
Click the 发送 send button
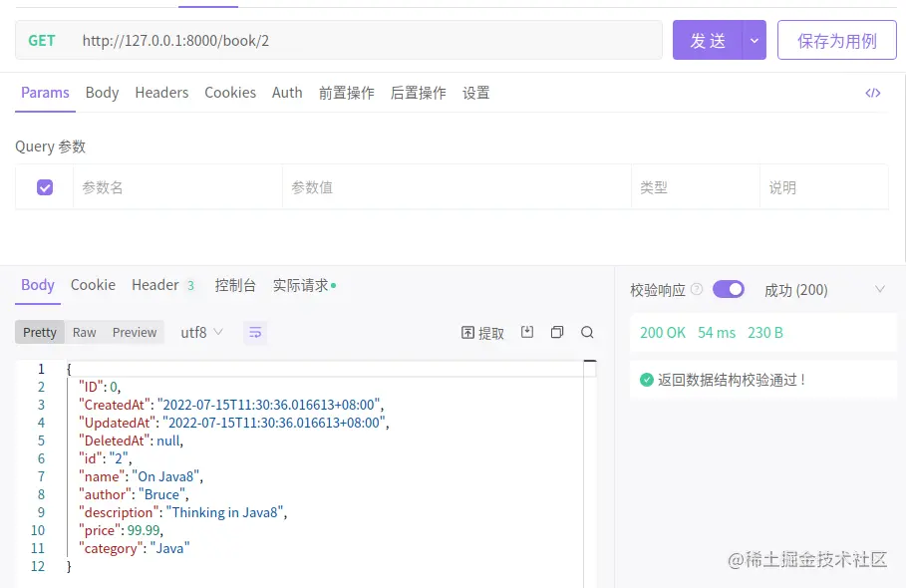pos(708,41)
